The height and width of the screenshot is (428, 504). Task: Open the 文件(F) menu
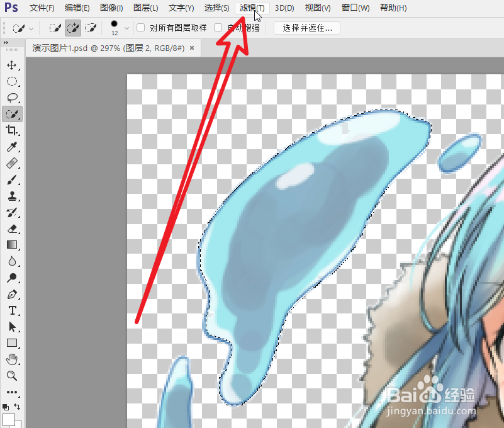point(42,8)
